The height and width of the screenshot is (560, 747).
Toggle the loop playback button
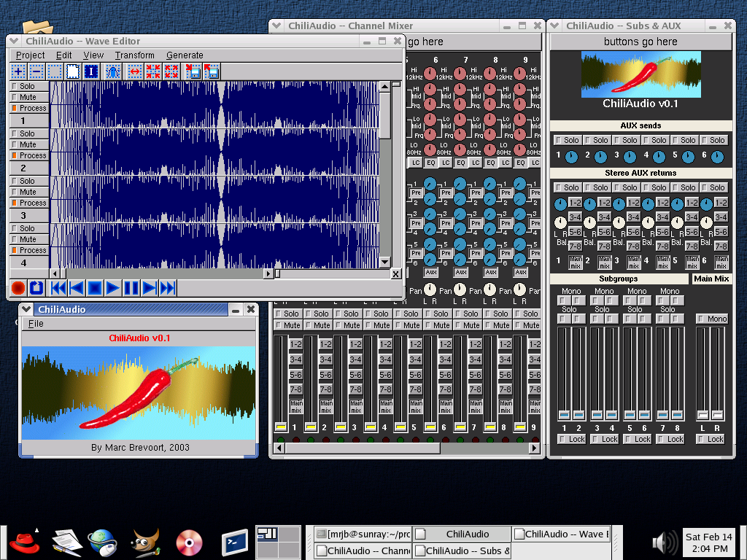(x=36, y=288)
